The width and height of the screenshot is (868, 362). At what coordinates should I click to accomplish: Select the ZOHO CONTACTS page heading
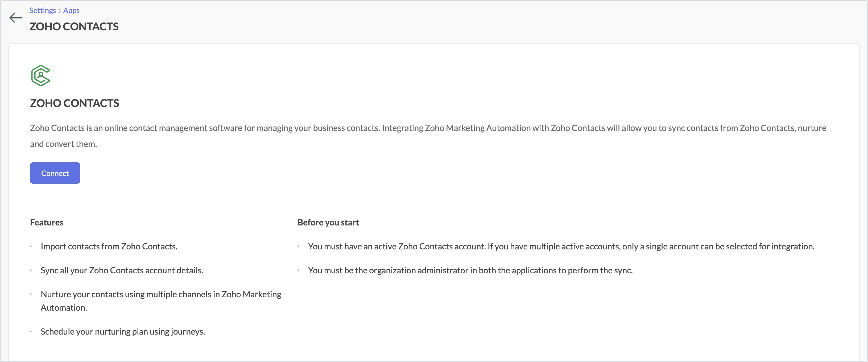pos(74,27)
